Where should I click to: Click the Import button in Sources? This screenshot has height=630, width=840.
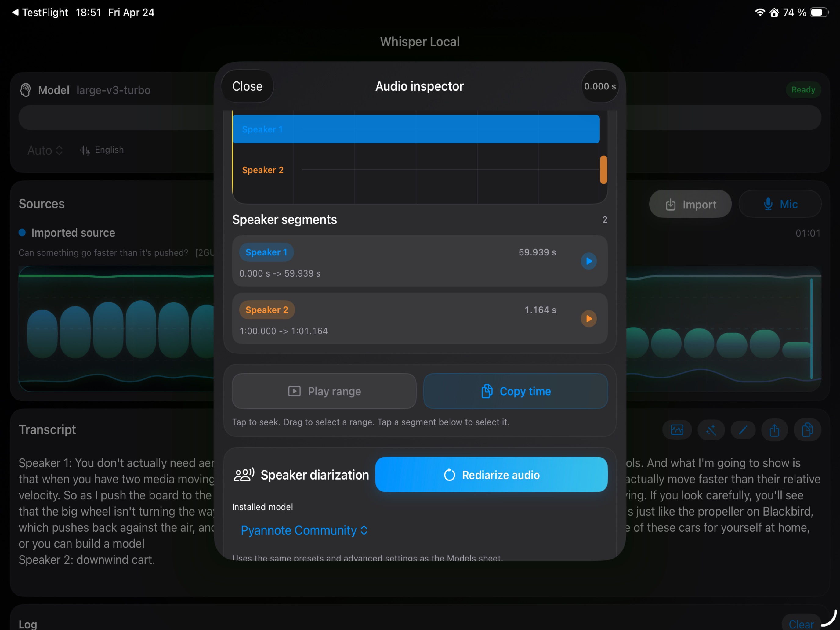tap(690, 204)
